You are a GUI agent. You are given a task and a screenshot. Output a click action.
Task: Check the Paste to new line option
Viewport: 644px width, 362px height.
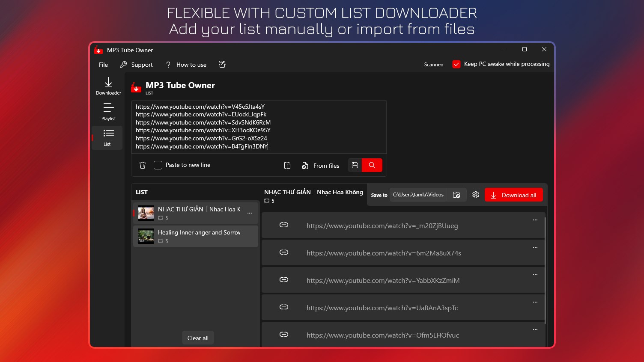(x=158, y=165)
